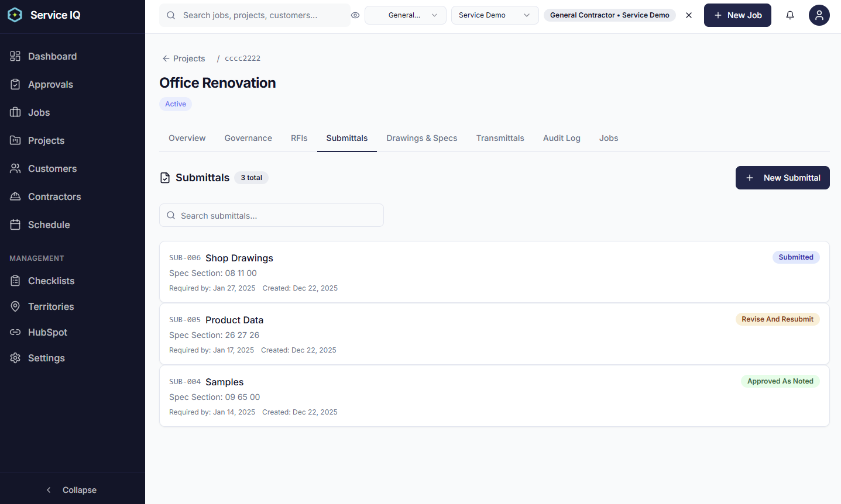
Task: Collapse the sidebar
Action: tap(73, 490)
